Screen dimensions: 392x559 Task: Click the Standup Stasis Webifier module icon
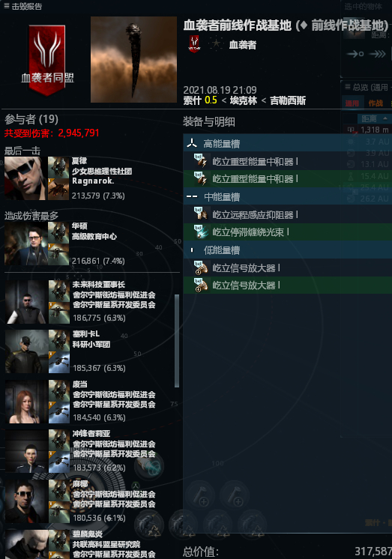(x=200, y=232)
